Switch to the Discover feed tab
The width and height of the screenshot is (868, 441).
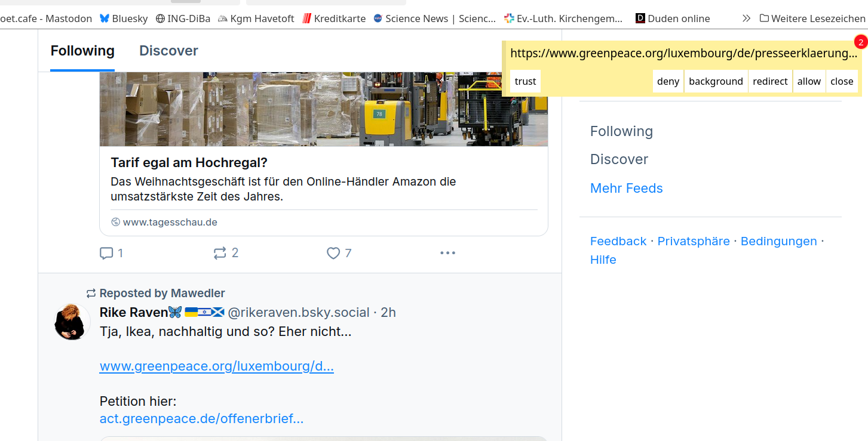click(x=168, y=51)
